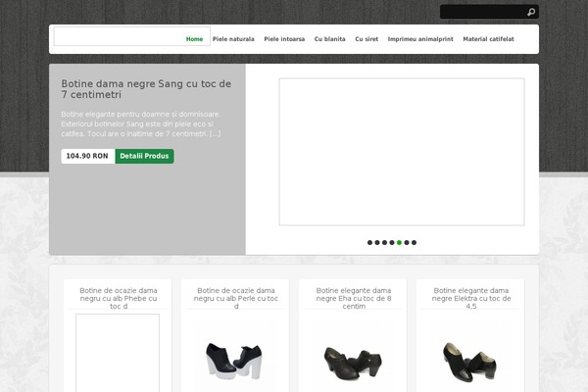Click the large slider product image
This screenshot has width=588, height=392.
click(402, 152)
